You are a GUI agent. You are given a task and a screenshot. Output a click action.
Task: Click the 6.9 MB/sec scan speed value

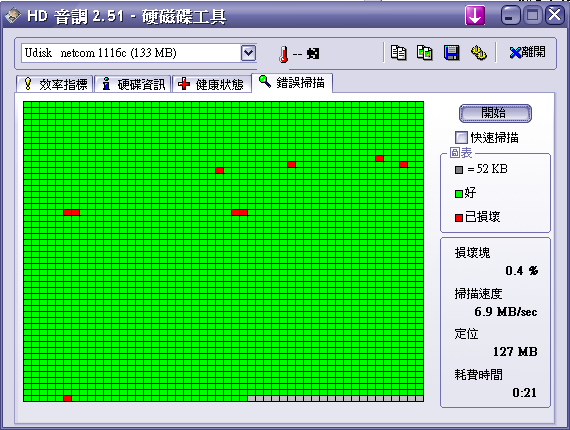[x=505, y=312]
